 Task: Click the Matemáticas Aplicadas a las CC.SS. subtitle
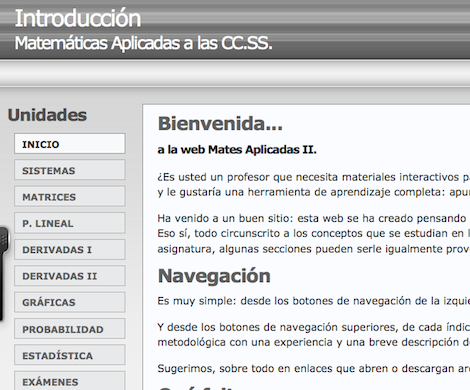[x=143, y=43]
